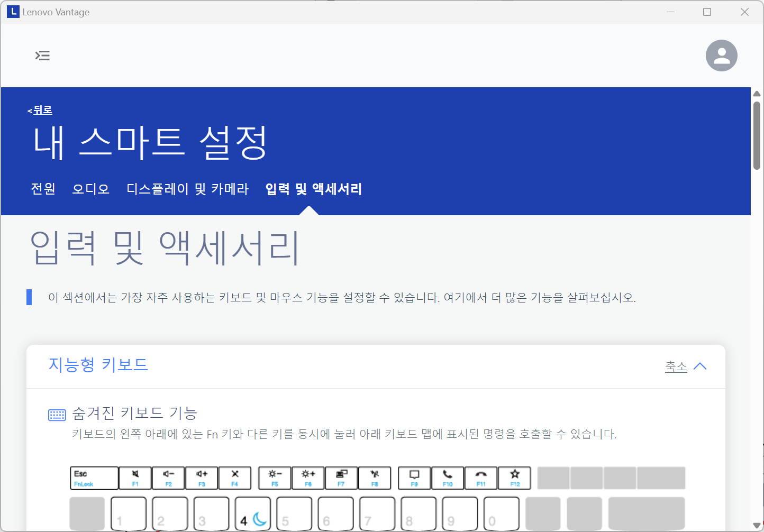This screenshot has width=764, height=532.
Task: Click the F11 end call key
Action: tap(481, 478)
